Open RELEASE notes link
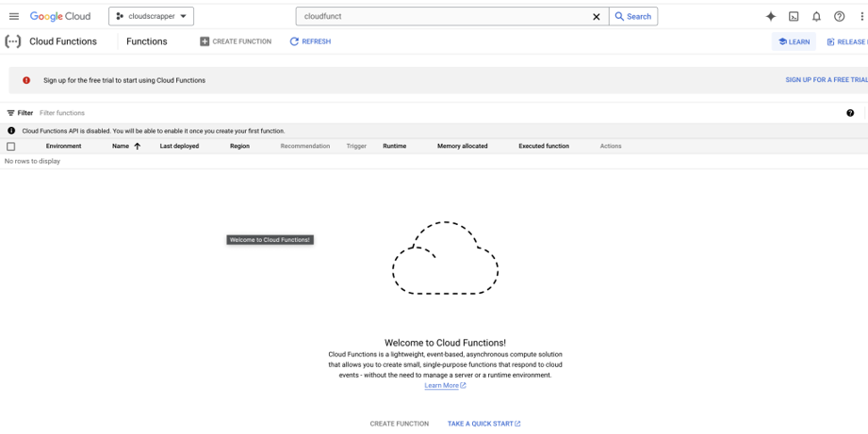Viewport: 868px width, 434px height. pos(847,41)
